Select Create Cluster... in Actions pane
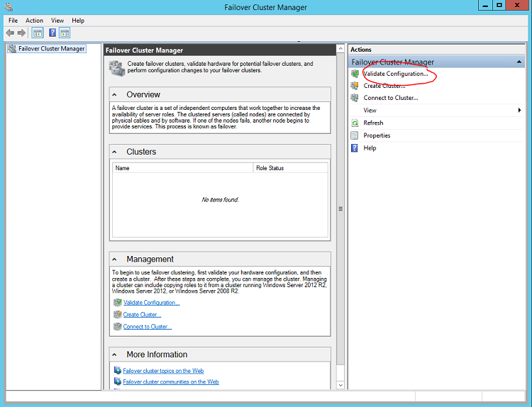This screenshot has height=407, width=532. point(384,86)
